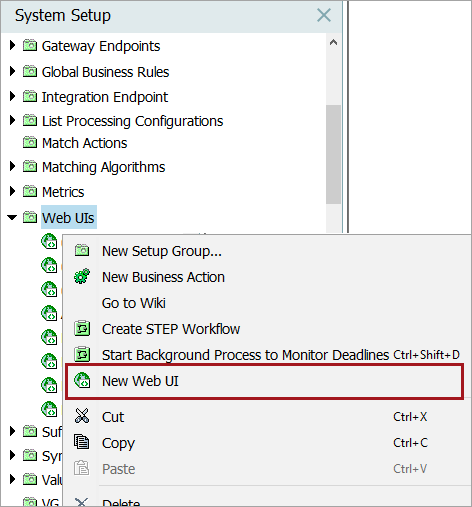Image resolution: width=472 pixels, height=507 pixels.
Task: Click the first Web UI globe item icon
Action: [49, 241]
